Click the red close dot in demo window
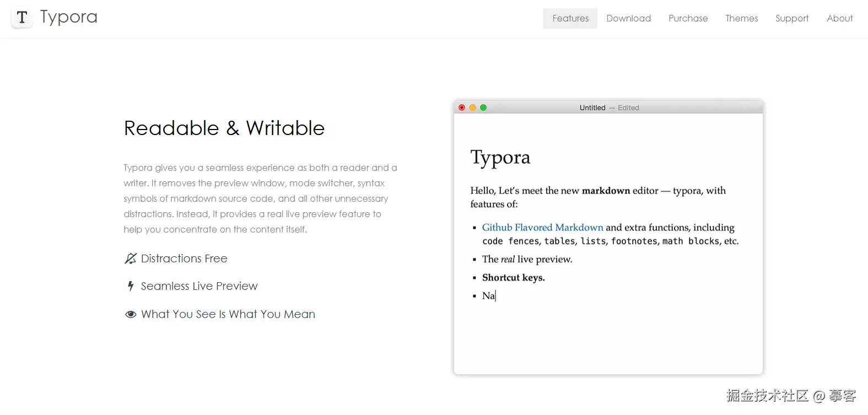 point(462,107)
